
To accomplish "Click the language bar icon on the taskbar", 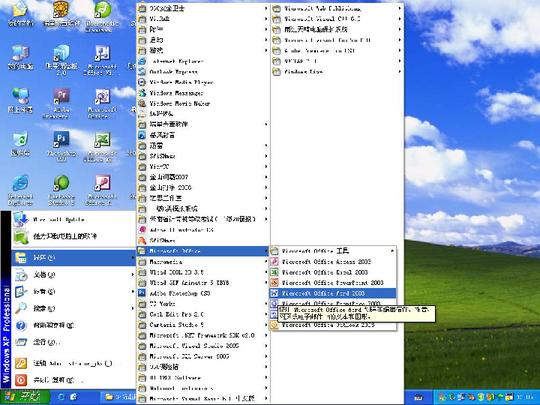I will (x=418, y=397).
